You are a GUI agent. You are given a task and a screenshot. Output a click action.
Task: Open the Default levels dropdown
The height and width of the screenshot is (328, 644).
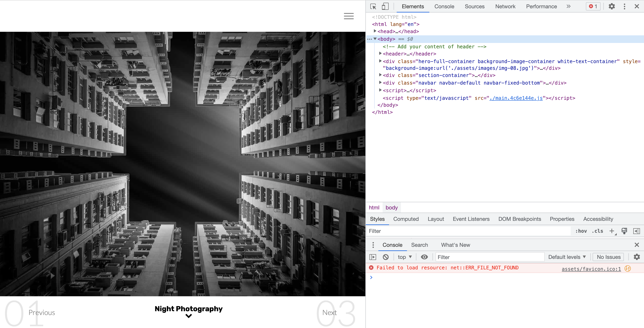(x=567, y=257)
